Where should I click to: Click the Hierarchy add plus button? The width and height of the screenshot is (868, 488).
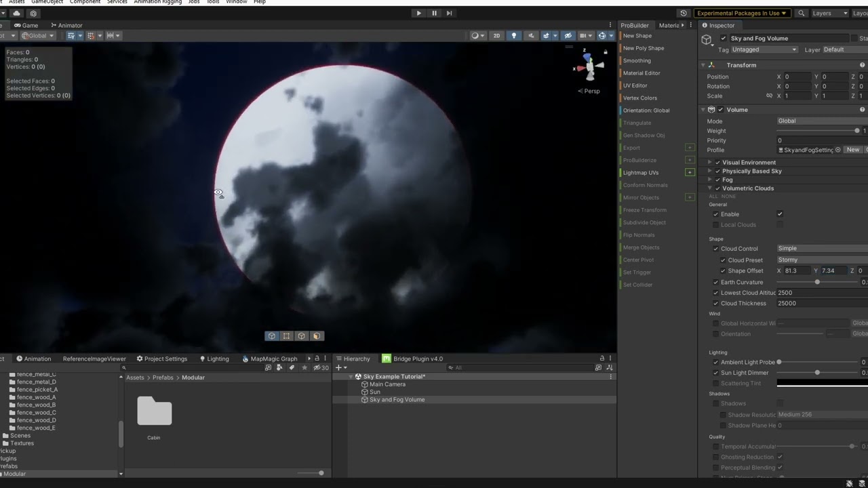[338, 367]
